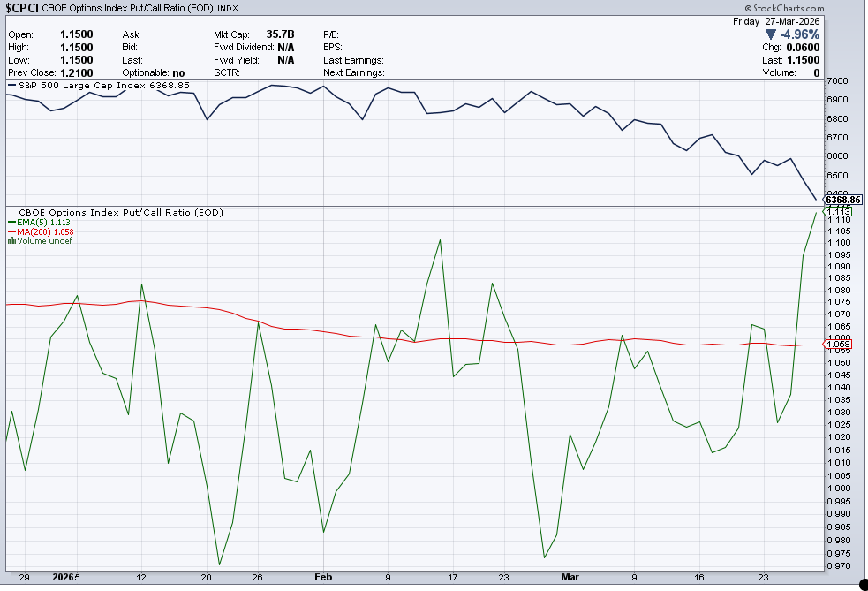The width and height of the screenshot is (868, 591).
Task: Click the EMA(5) 1.113 legend text
Action: (x=44, y=222)
